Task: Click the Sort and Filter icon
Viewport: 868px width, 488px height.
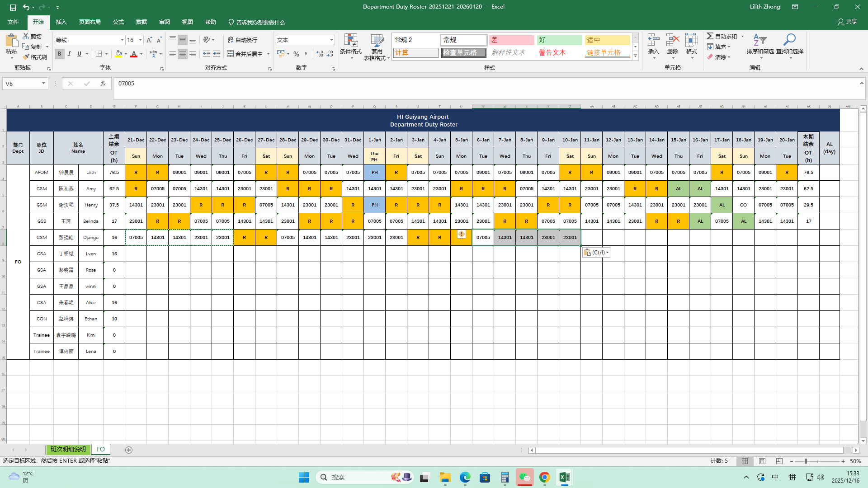Action: (x=759, y=40)
